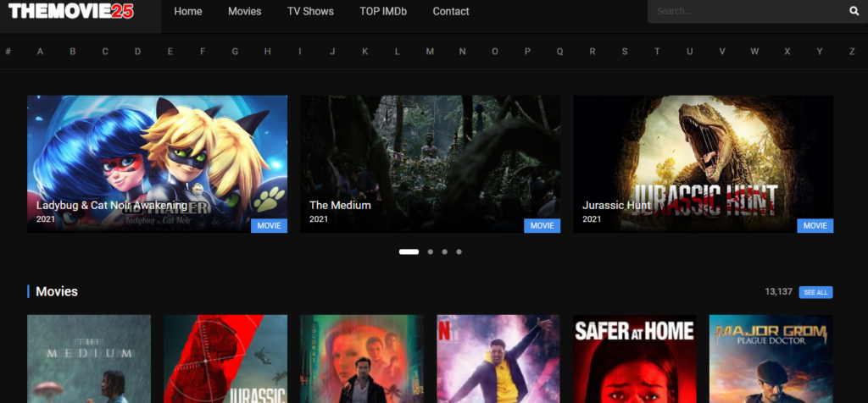Filter titles by letter T
868x403 pixels.
657,52
